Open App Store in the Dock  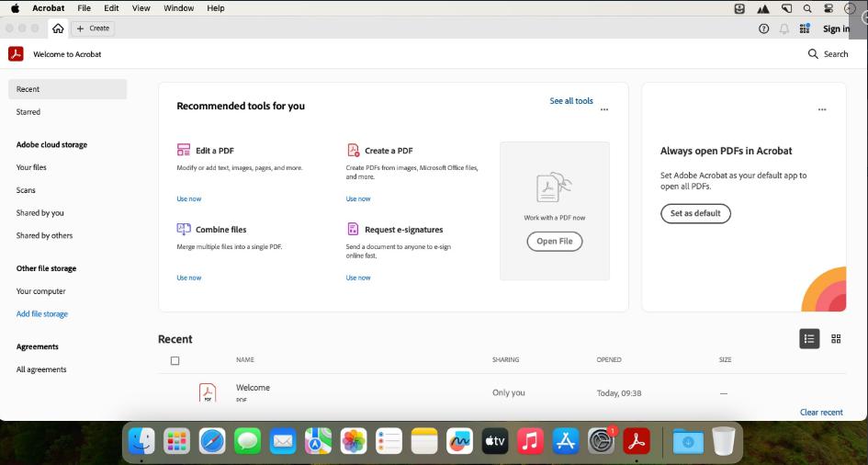click(566, 441)
